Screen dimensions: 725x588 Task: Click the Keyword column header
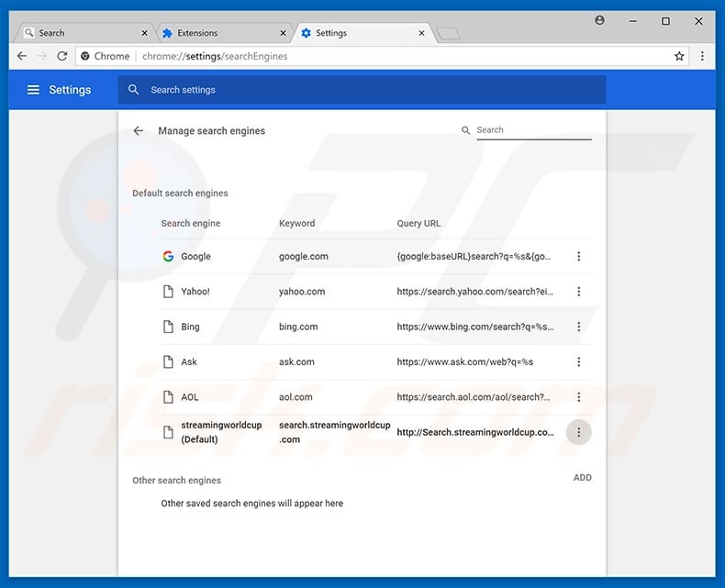coord(296,223)
